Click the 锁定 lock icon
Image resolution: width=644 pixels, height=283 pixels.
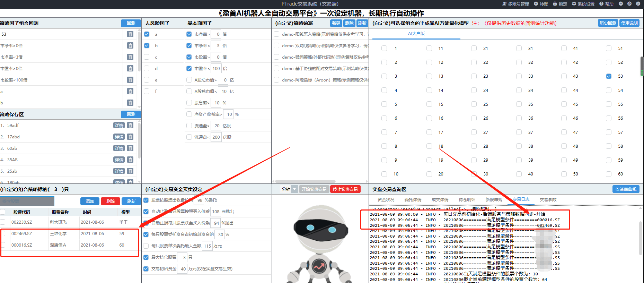tap(555, 4)
